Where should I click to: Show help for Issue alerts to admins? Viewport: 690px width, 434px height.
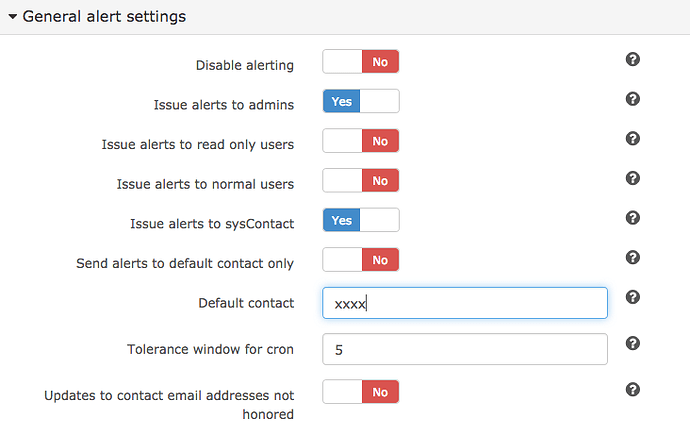pyautogui.click(x=632, y=99)
